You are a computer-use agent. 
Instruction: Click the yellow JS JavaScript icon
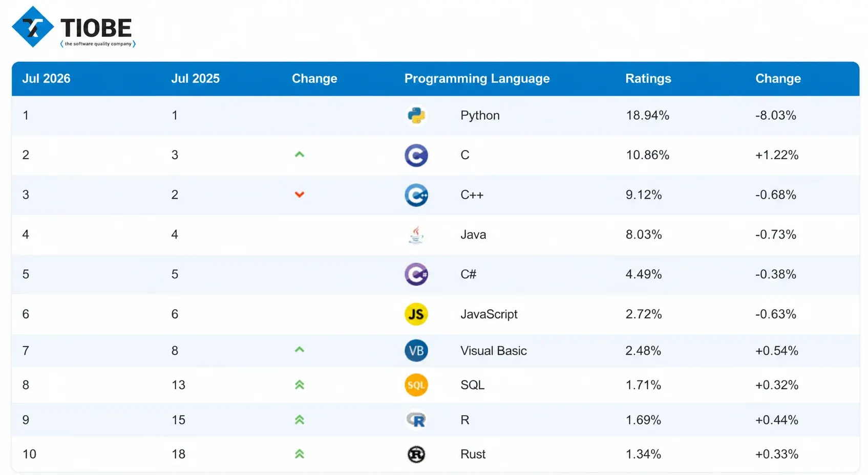tap(416, 314)
